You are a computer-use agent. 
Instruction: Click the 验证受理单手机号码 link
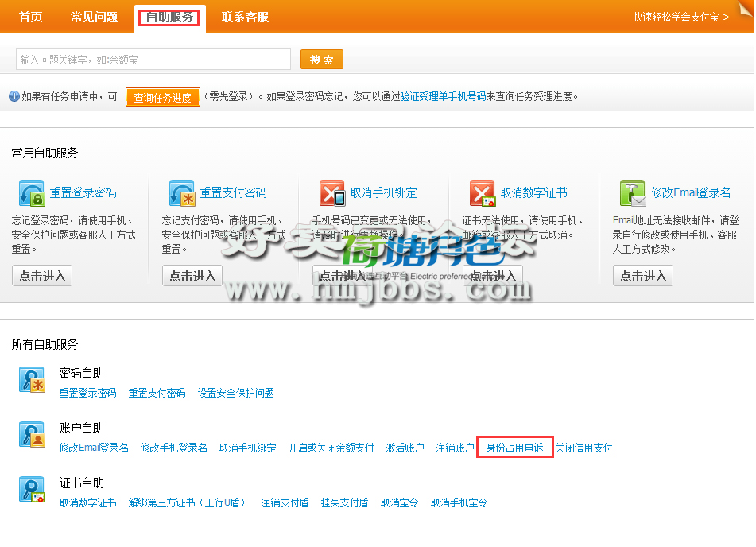tap(443, 97)
